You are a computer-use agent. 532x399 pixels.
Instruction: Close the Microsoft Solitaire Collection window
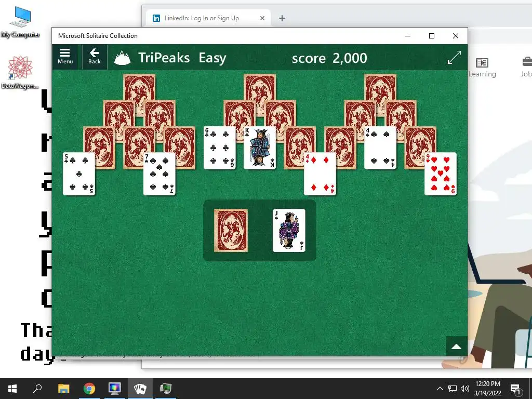click(x=456, y=36)
